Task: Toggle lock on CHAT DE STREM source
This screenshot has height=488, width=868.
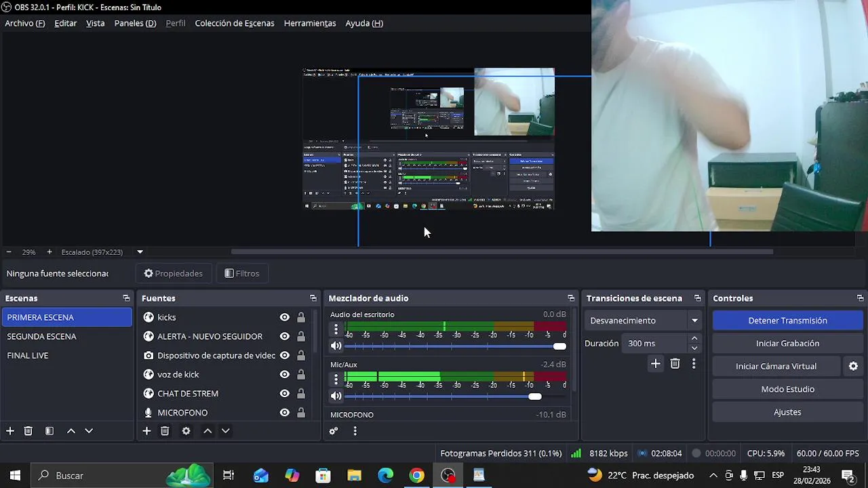Action: (x=301, y=393)
